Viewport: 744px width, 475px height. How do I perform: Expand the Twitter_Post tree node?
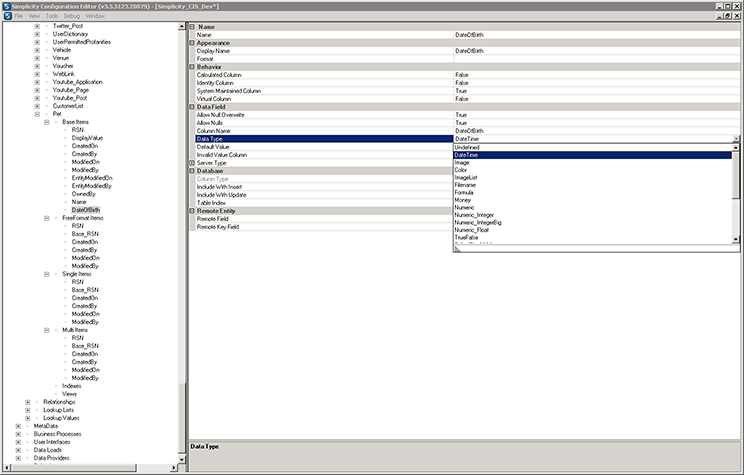point(37,26)
